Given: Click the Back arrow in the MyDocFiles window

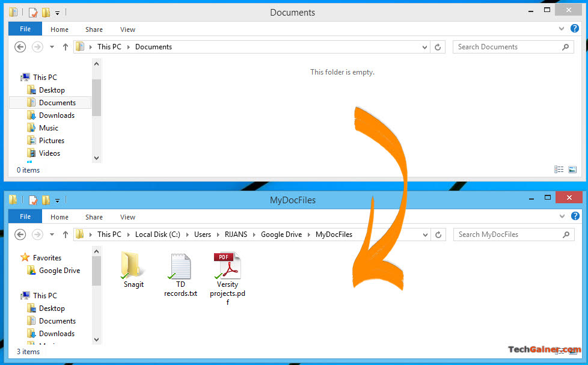Looking at the screenshot, I should click(20, 235).
